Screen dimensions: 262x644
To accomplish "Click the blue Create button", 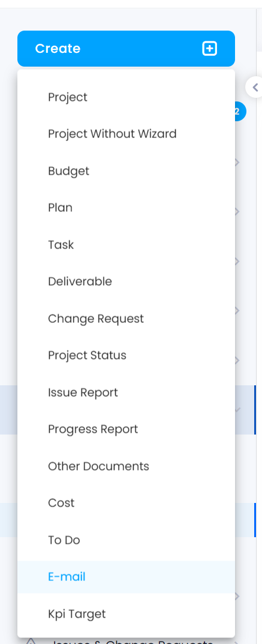I will pos(126,49).
